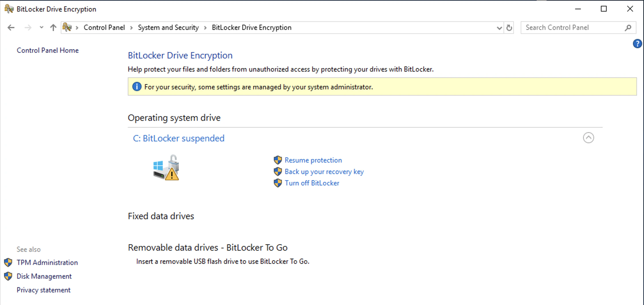
Task: Open the recent locations dropdown arrow
Action: point(42,27)
